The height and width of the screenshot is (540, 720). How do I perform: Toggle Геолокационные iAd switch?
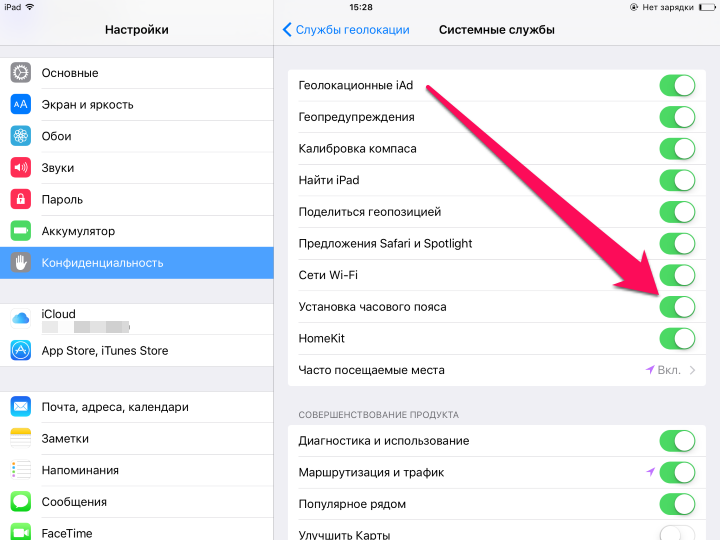point(677,85)
